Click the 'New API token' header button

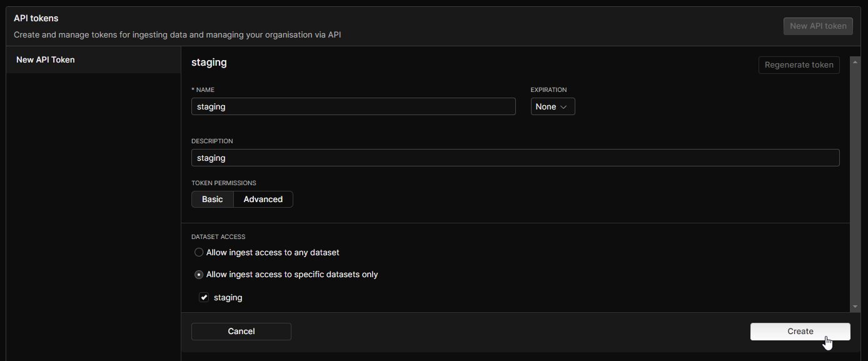[817, 26]
